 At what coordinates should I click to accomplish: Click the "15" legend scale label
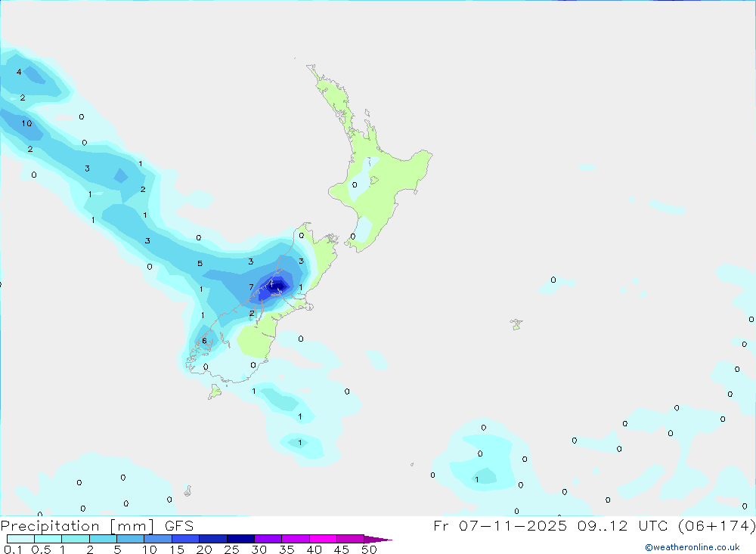(177, 549)
